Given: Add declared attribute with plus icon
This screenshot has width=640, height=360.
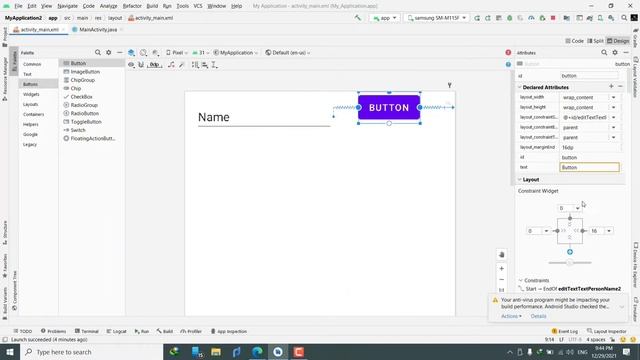Looking at the screenshot, I should click(611, 87).
